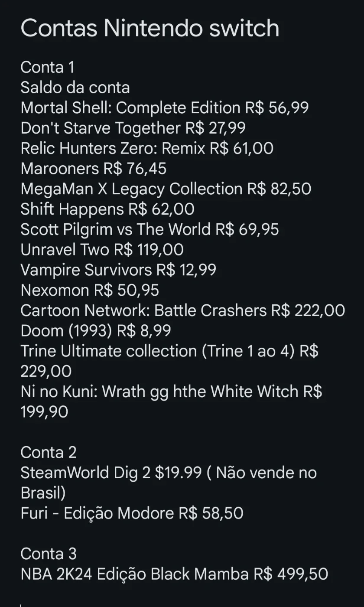
Task: Tap the SteamWorld Dig 2 $19.99 line
Action: (x=169, y=483)
